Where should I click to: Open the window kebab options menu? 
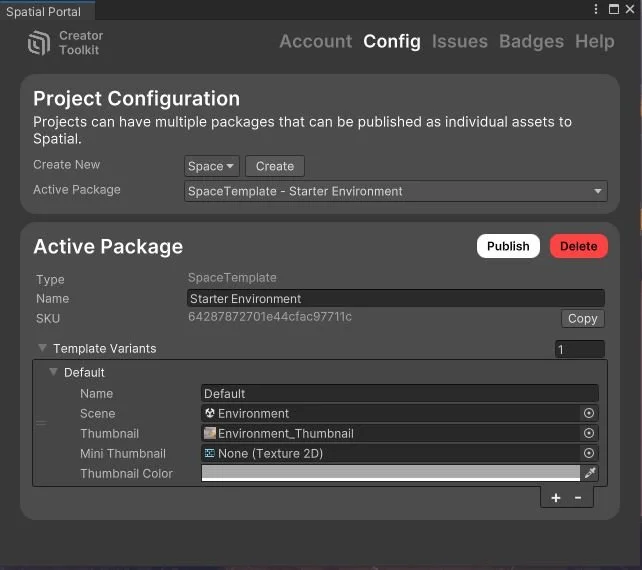pyautogui.click(x=596, y=9)
